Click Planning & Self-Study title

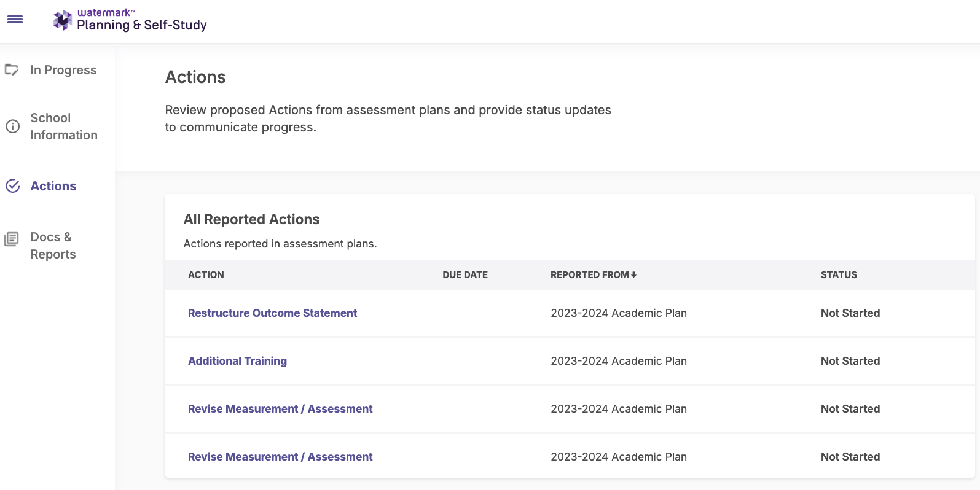[142, 25]
